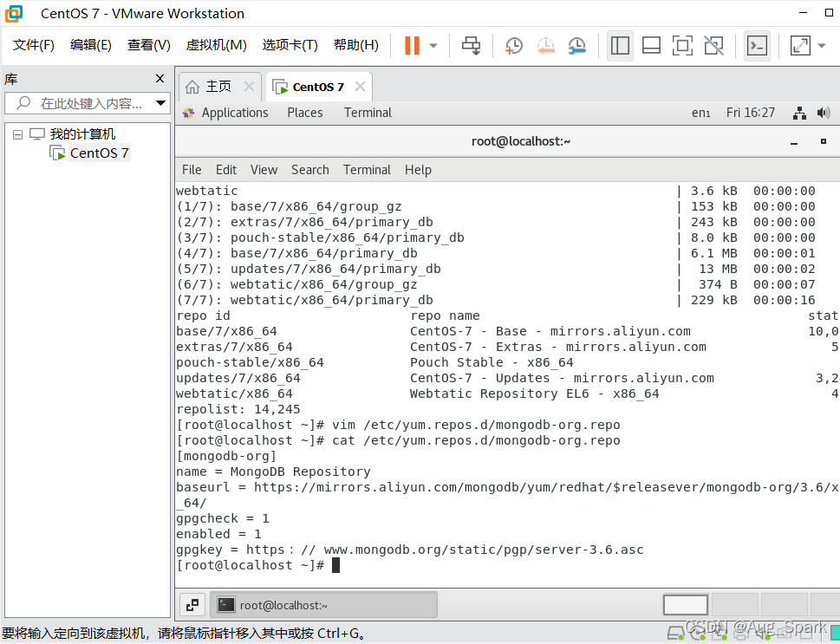The image size is (840, 644).
Task: Enter full screen mode
Action: pyautogui.click(x=682, y=46)
